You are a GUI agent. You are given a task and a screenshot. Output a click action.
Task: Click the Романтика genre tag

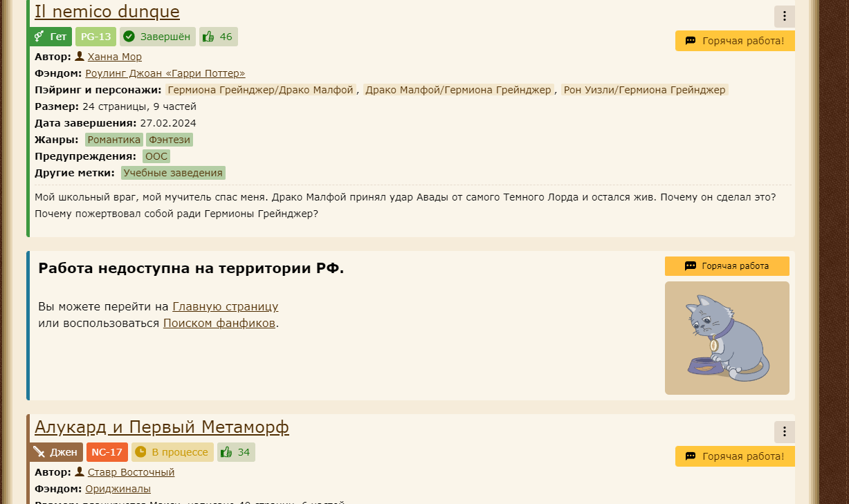(x=114, y=140)
